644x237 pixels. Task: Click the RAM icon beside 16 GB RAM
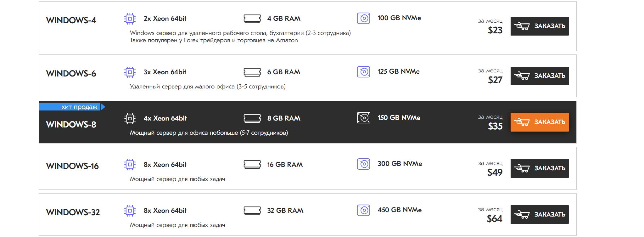(252, 164)
